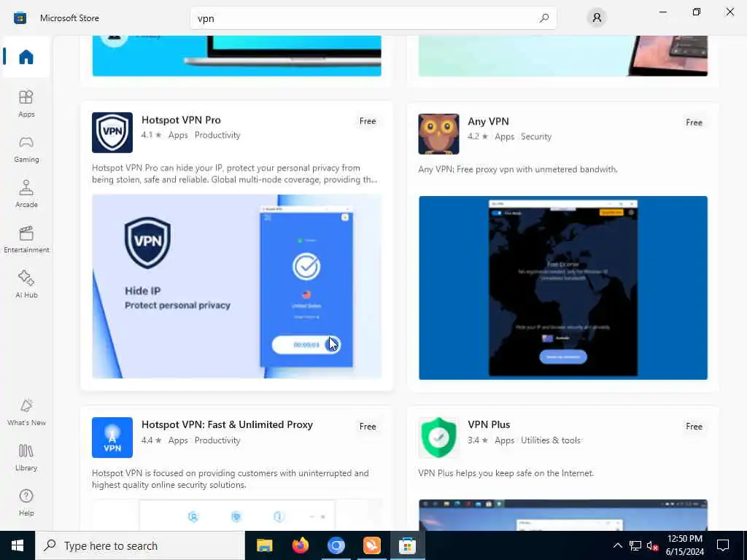Screen dimensions: 747x560
Task: Go to the Home page in sidebar
Action: click(26, 57)
